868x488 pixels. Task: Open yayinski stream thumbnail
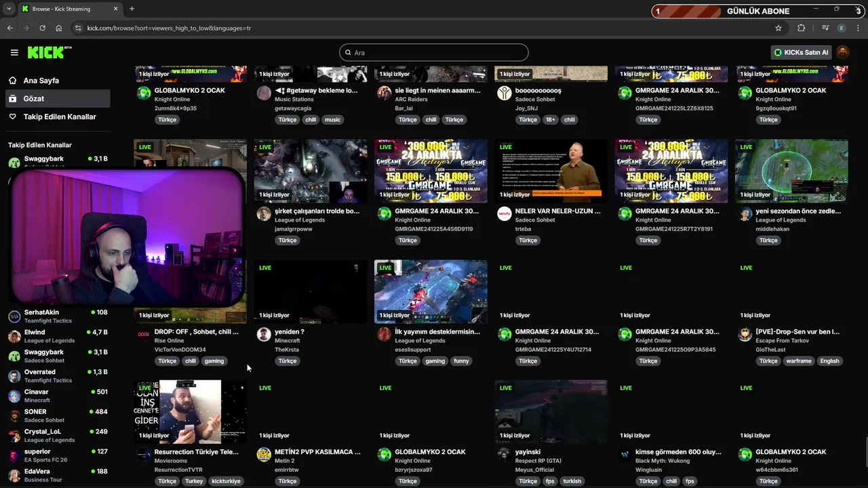tap(551, 411)
